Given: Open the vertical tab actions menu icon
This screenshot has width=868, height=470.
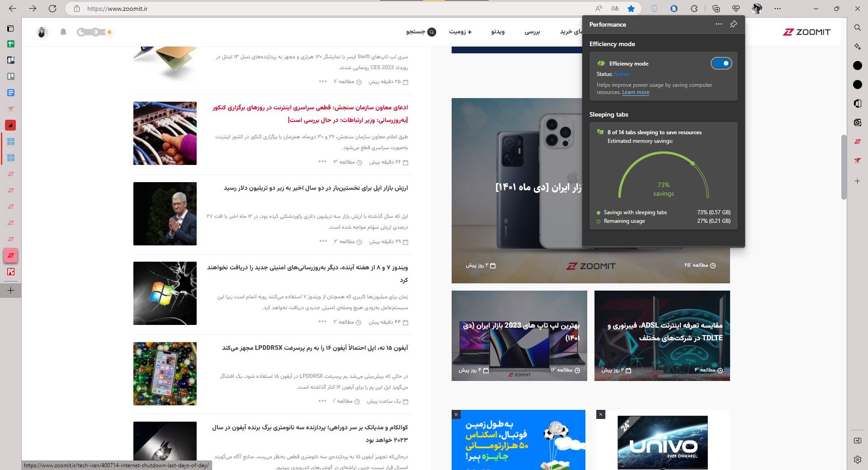Looking at the screenshot, I should pos(11,28).
